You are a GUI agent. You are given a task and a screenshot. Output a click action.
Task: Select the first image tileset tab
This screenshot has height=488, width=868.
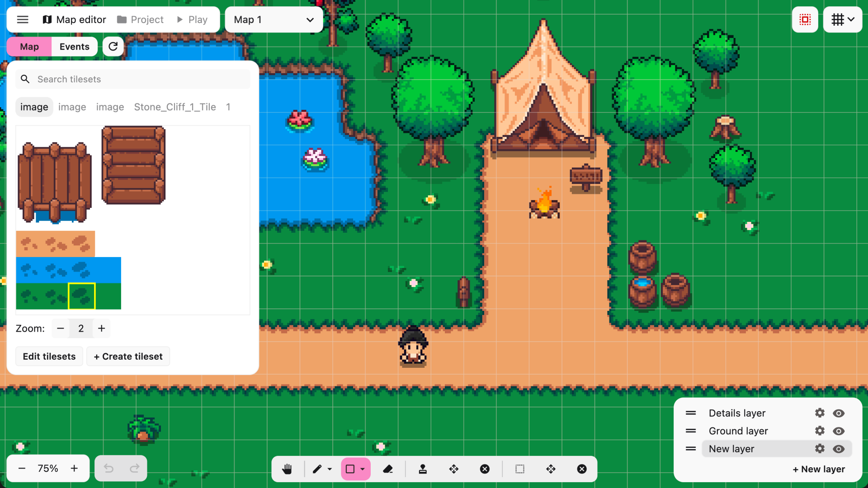pos(34,107)
